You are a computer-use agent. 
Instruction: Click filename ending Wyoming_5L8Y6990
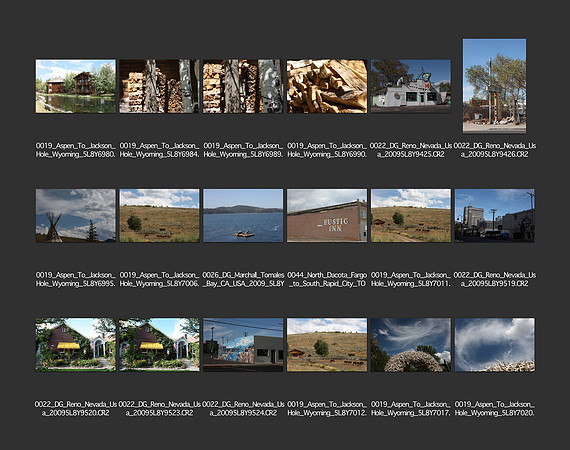(x=327, y=150)
